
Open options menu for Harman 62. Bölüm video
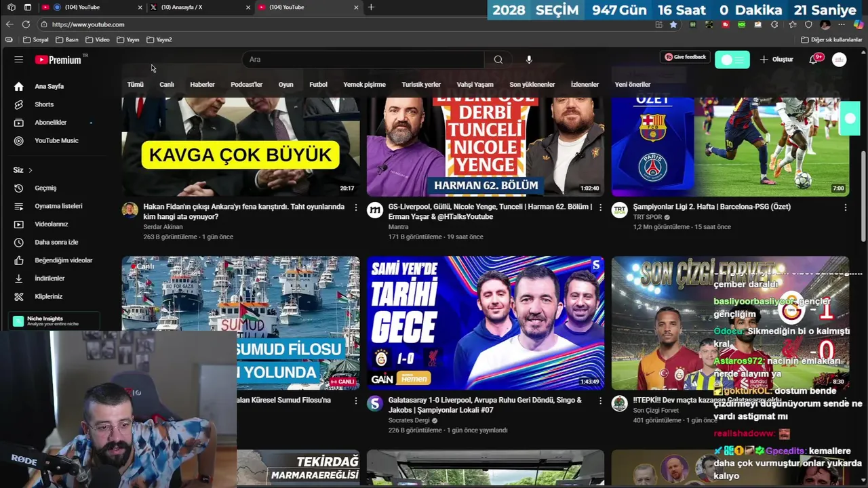600,207
